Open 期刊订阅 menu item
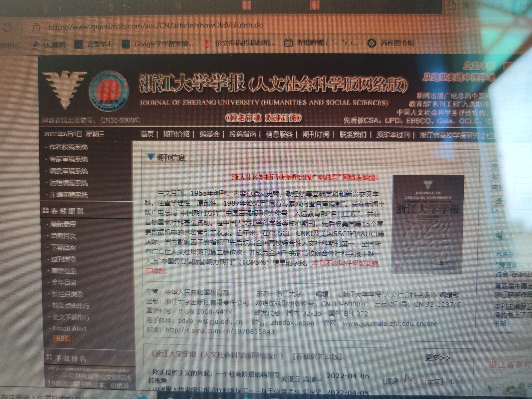The height and width of the screenshot is (399, 532). click(316, 134)
